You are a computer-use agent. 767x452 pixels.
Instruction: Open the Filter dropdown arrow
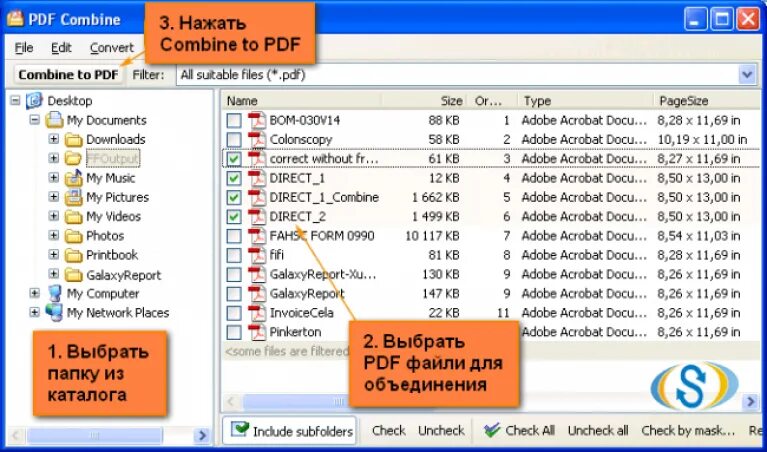click(x=746, y=75)
